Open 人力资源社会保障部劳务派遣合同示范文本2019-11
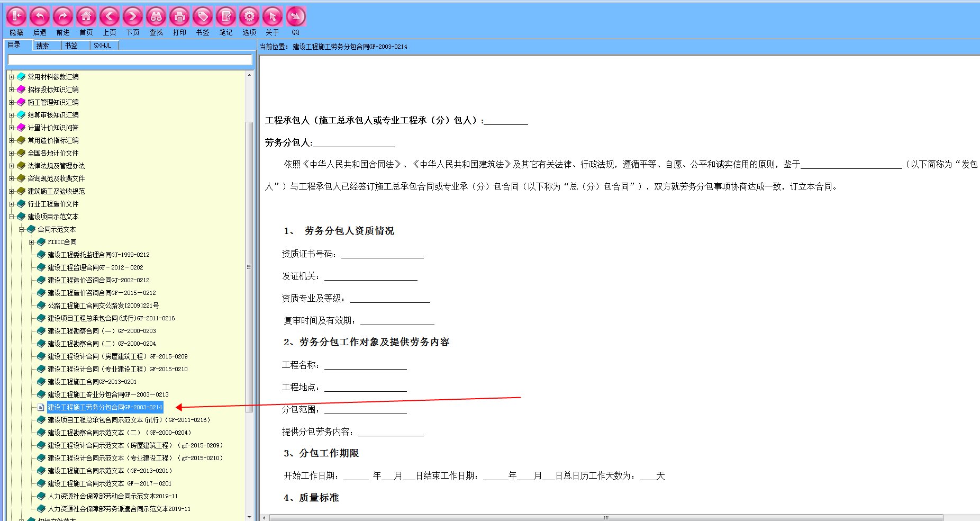 tap(119, 509)
